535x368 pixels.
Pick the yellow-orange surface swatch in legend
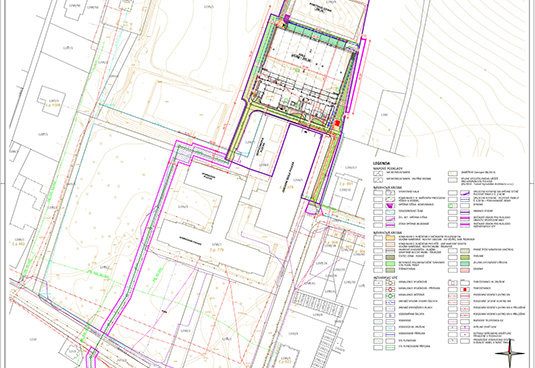point(390,238)
